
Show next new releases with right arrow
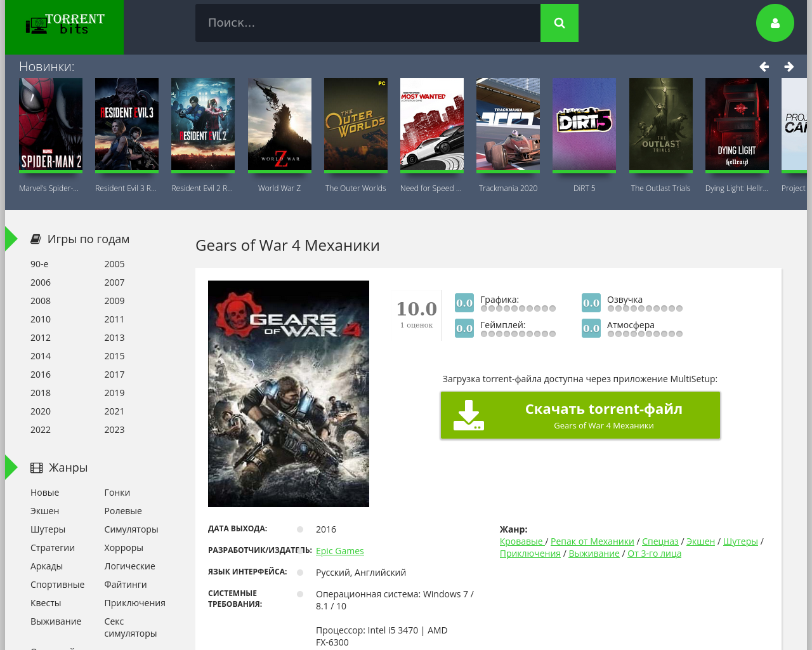[789, 67]
